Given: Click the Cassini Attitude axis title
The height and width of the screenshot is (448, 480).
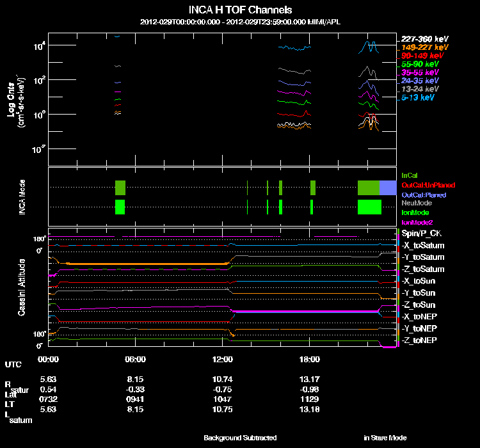Looking at the screenshot, I should tap(21, 288).
